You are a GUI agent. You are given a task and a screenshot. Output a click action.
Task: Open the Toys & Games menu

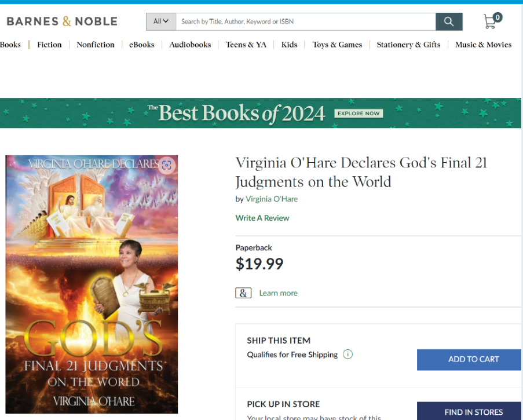[337, 45]
